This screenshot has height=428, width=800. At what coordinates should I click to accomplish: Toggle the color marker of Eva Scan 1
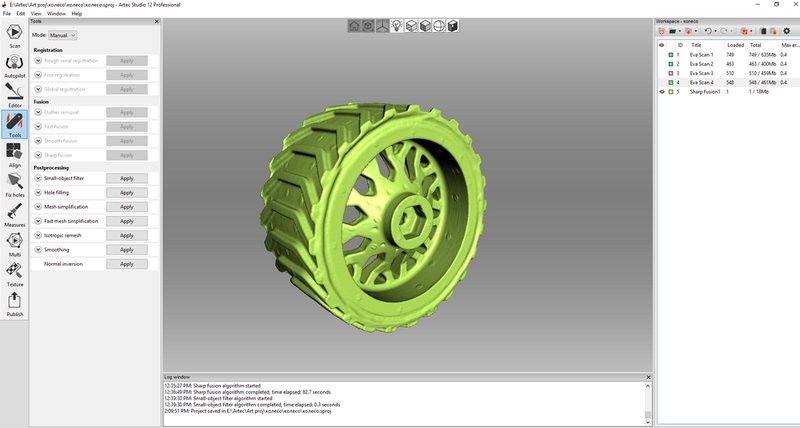[671, 54]
